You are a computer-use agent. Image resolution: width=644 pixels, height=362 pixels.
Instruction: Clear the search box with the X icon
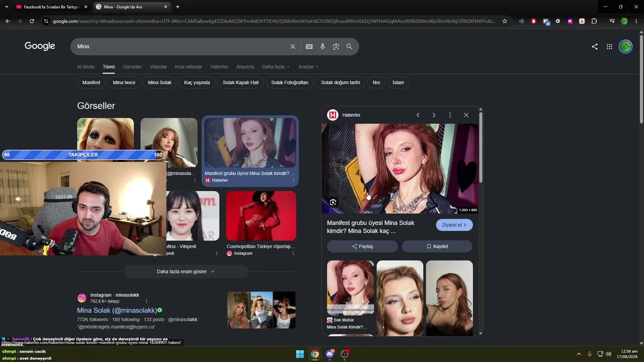293,46
